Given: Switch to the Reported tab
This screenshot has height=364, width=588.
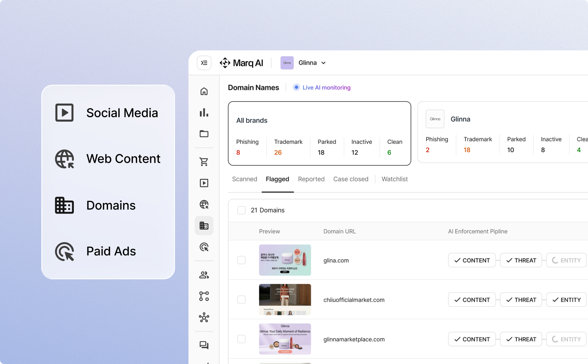Looking at the screenshot, I should (311, 179).
